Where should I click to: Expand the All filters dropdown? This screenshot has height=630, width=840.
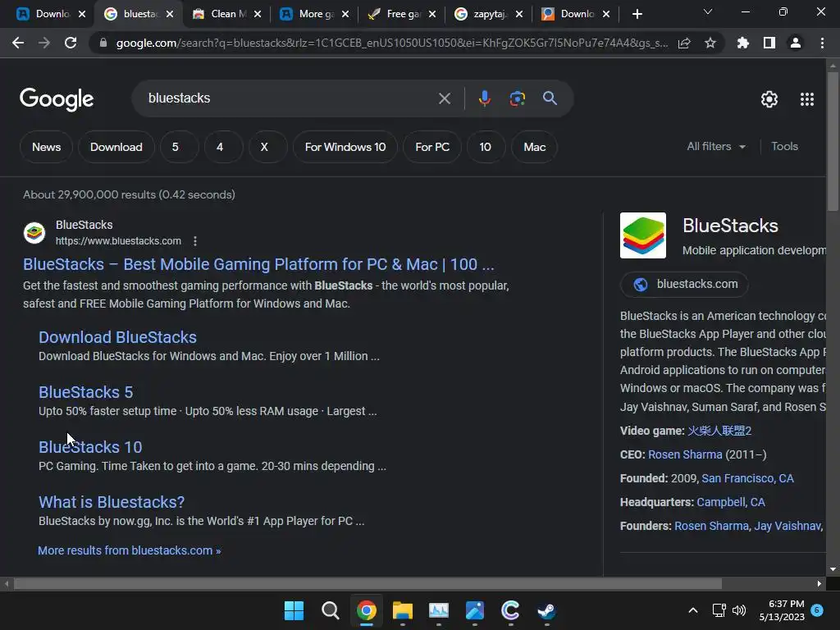pos(716,146)
